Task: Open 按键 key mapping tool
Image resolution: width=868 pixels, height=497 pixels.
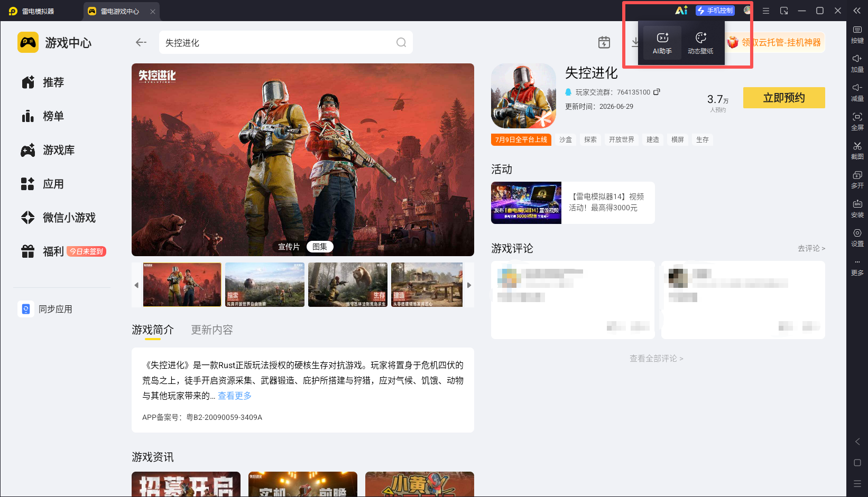Action: (857, 34)
